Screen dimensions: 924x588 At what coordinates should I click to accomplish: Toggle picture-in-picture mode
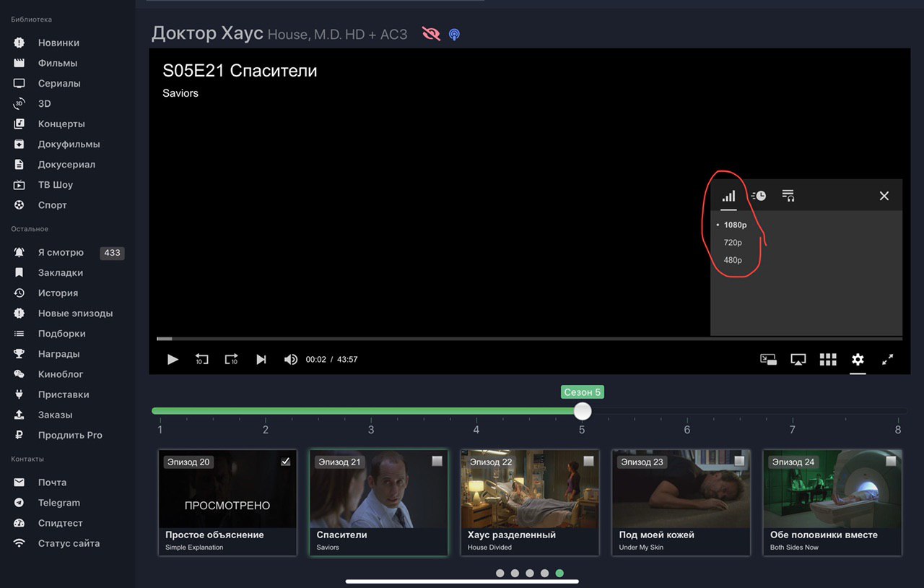point(768,359)
